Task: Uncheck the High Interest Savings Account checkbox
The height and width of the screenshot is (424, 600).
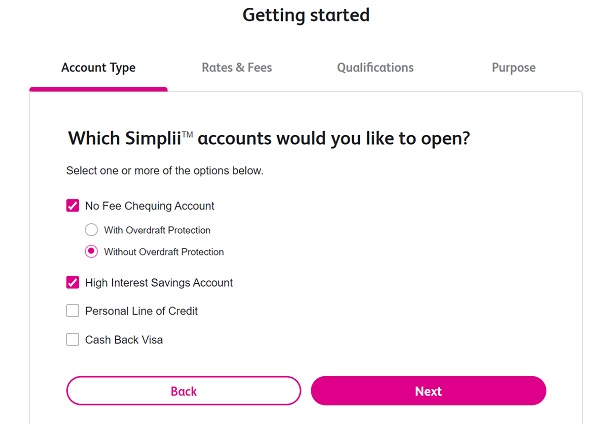Action: coord(72,283)
